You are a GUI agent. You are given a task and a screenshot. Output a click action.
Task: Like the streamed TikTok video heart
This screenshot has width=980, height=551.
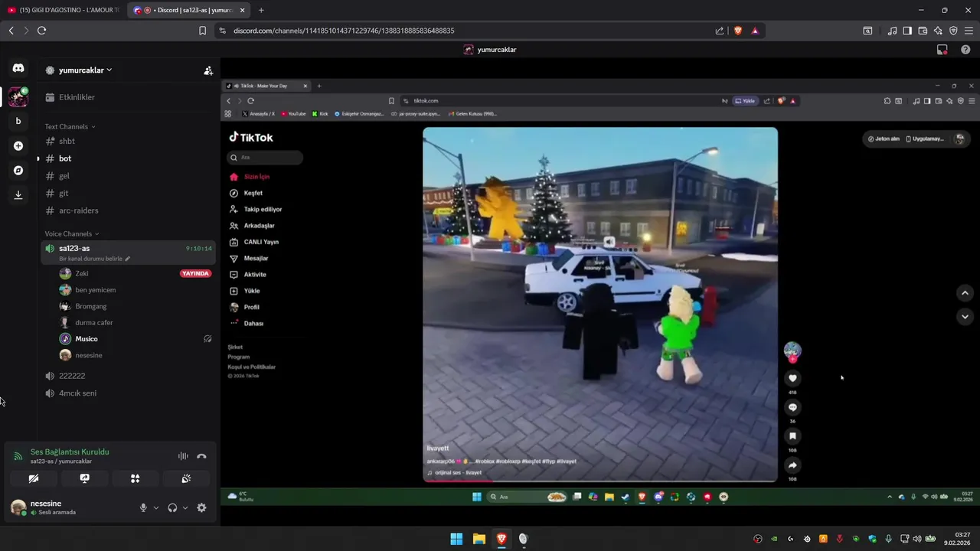point(792,378)
